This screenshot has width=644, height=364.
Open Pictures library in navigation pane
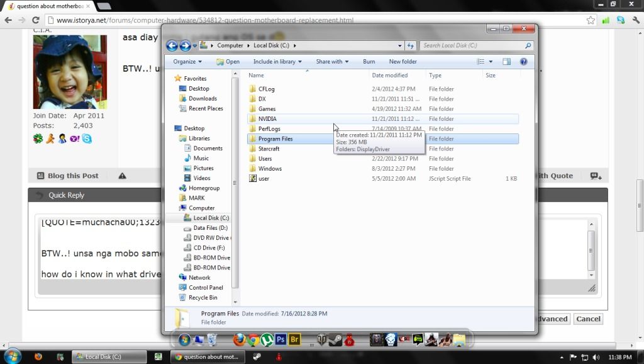(203, 168)
